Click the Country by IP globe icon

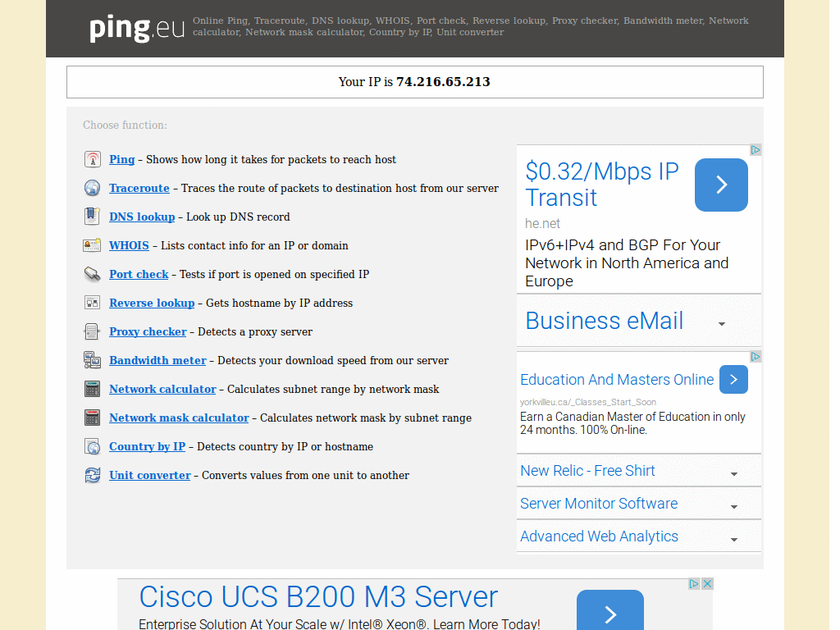(92, 446)
